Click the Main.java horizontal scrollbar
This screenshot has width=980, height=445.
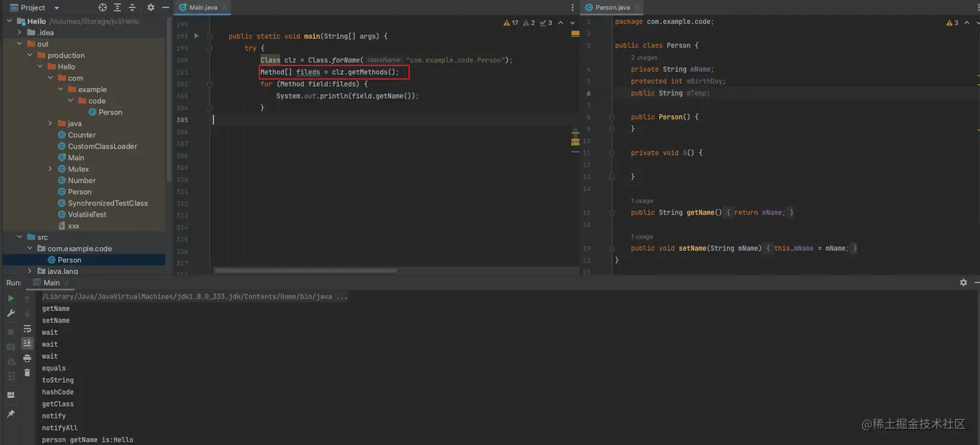tap(306, 271)
